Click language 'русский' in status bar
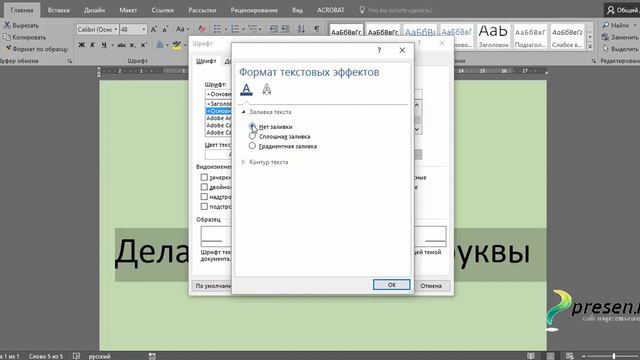 pos(100,356)
